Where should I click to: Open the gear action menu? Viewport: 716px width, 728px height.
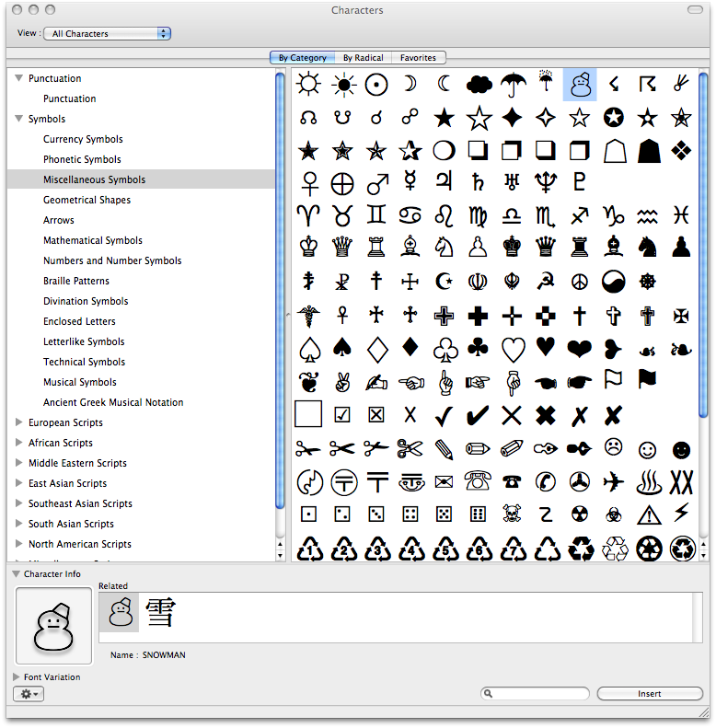click(30, 694)
